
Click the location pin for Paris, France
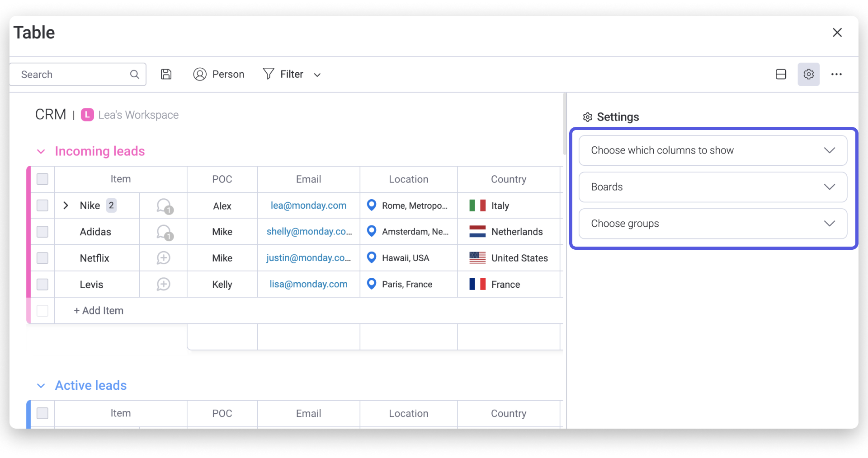coord(372,284)
